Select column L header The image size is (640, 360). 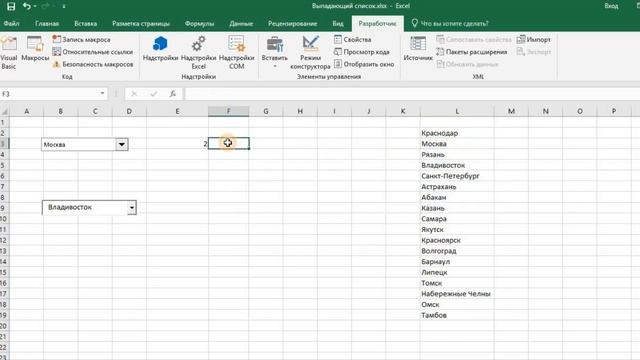point(457,111)
